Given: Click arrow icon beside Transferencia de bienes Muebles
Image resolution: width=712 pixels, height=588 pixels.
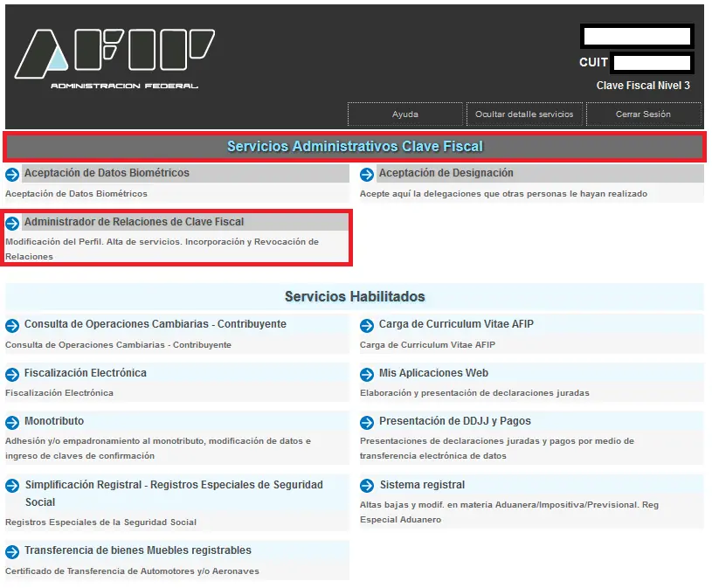Looking at the screenshot, I should (12, 551).
